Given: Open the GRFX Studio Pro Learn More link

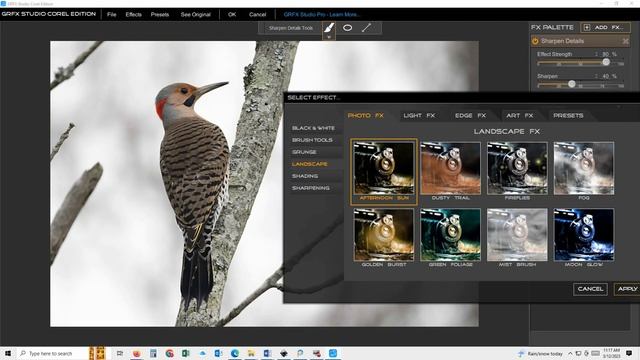Looking at the screenshot, I should (322, 14).
